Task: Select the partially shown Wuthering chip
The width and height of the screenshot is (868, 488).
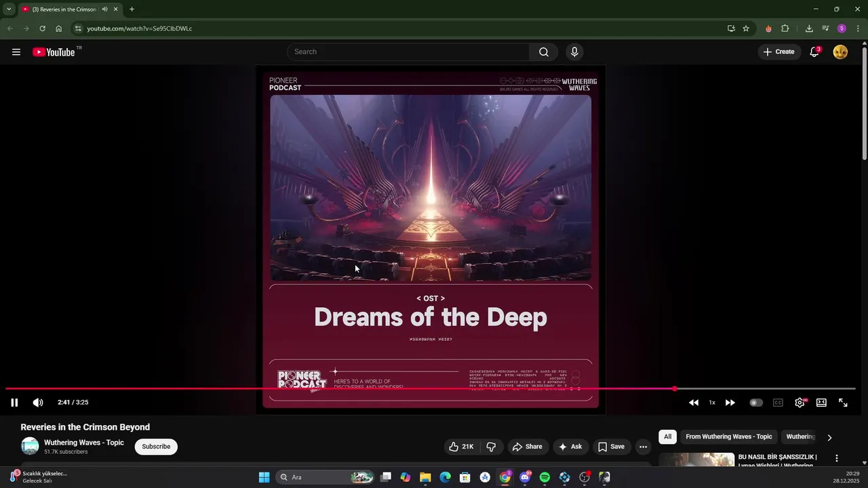Action: (800, 437)
